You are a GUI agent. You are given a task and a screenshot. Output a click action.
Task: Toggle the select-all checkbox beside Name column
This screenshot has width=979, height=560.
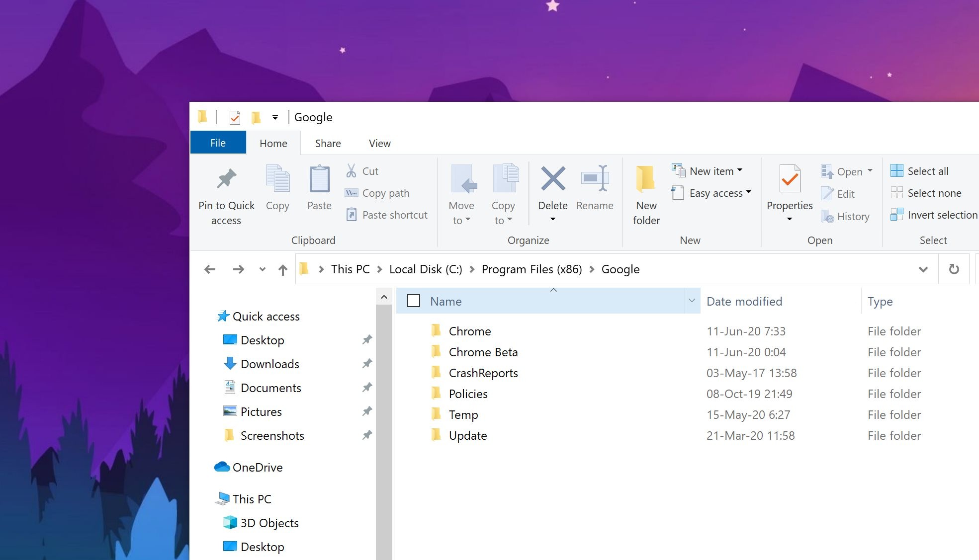pyautogui.click(x=413, y=301)
